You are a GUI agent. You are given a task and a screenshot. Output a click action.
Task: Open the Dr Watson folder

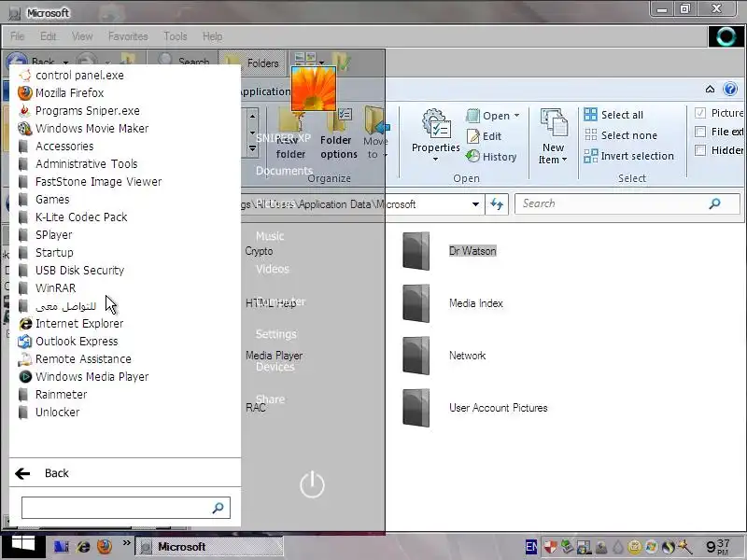tap(449, 251)
